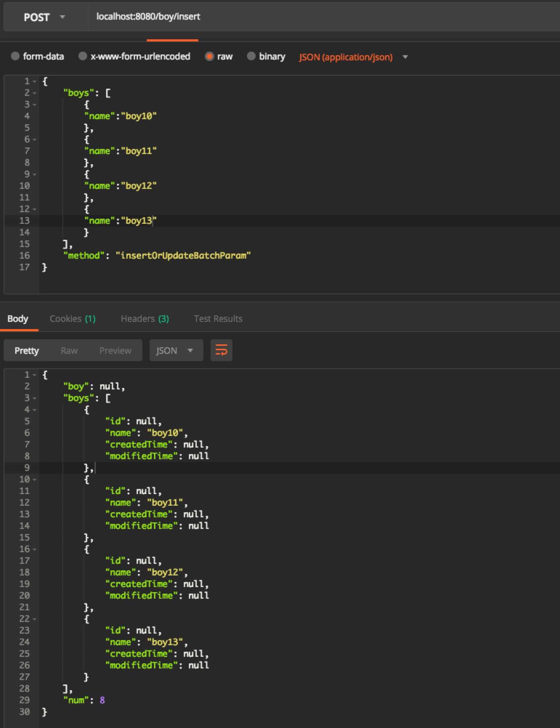Image resolution: width=560 pixels, height=728 pixels.
Task: Select the Pretty view button
Action: pos(27,351)
